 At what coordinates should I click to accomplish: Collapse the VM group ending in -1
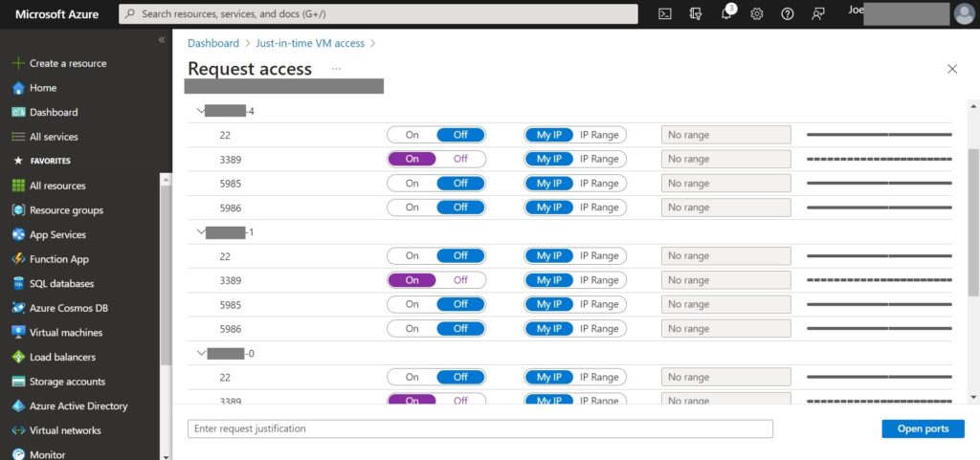point(200,232)
